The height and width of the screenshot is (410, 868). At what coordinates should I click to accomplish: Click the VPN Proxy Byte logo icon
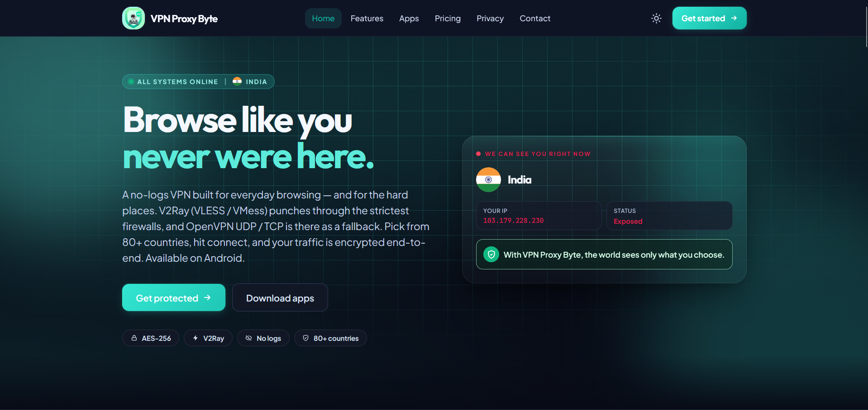click(x=134, y=18)
